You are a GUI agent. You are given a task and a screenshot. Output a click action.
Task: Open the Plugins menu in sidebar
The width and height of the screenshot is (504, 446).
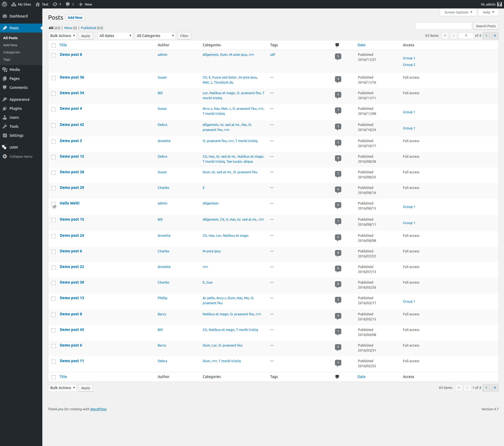pyautogui.click(x=16, y=108)
